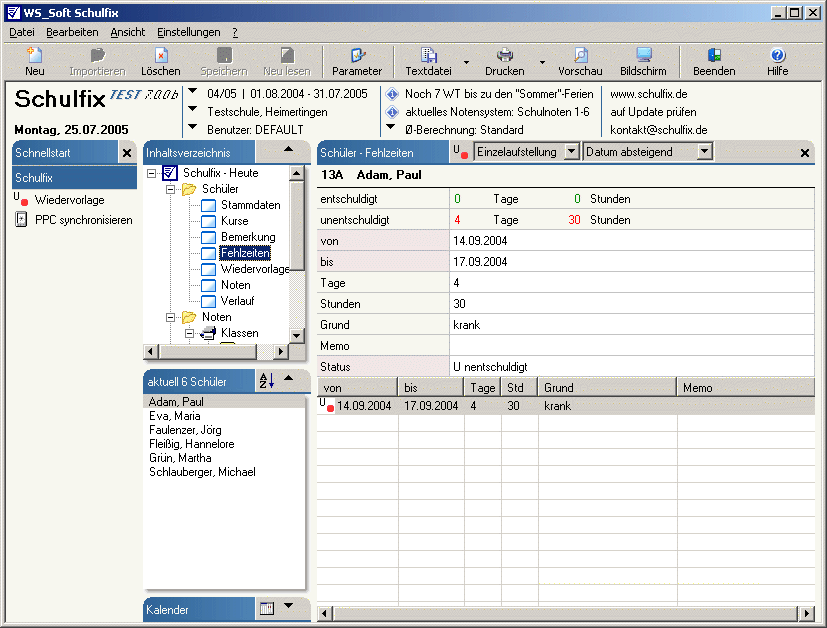The height and width of the screenshot is (628, 827).
Task: Select student Faulenzer, Jörg in list
Action: point(184,430)
